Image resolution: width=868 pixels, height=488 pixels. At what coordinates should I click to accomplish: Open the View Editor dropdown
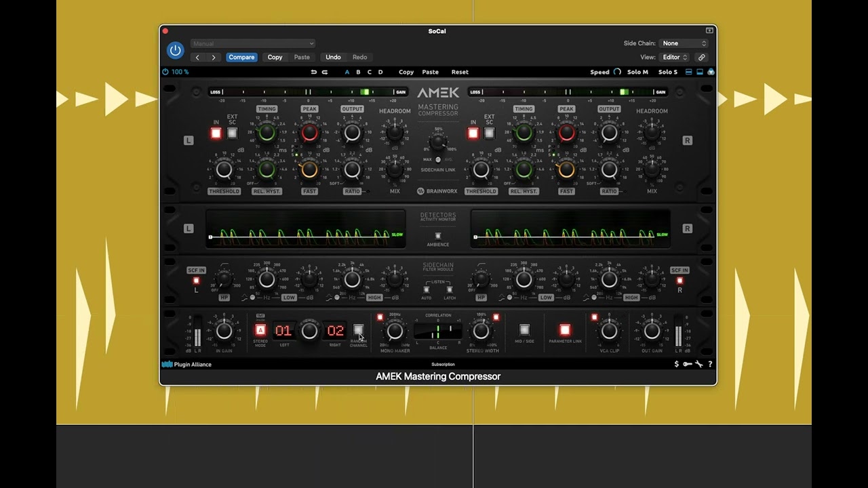coord(675,58)
